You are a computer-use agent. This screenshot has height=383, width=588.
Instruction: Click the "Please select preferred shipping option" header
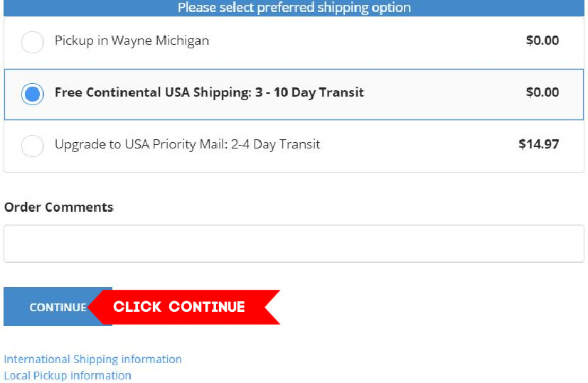point(294,8)
